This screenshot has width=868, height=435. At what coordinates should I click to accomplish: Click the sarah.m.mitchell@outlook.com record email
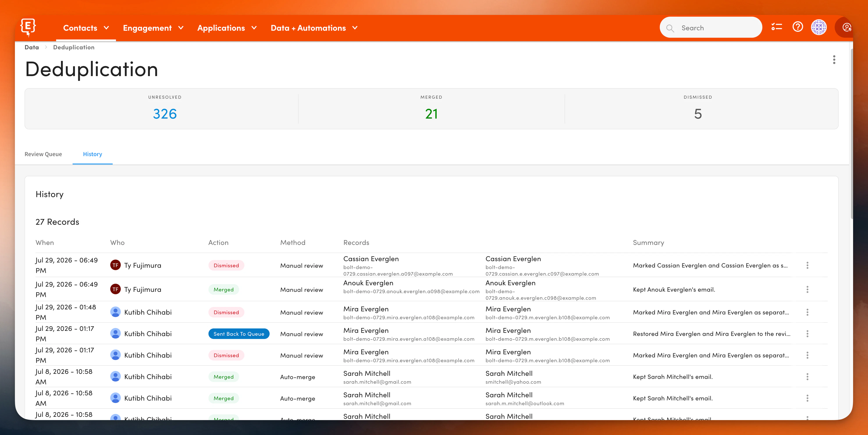[x=525, y=403]
